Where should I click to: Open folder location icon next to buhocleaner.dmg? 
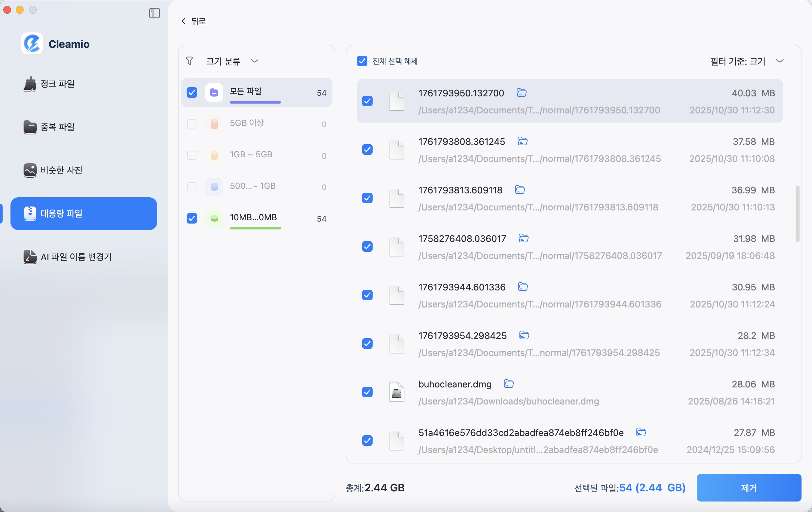point(509,384)
